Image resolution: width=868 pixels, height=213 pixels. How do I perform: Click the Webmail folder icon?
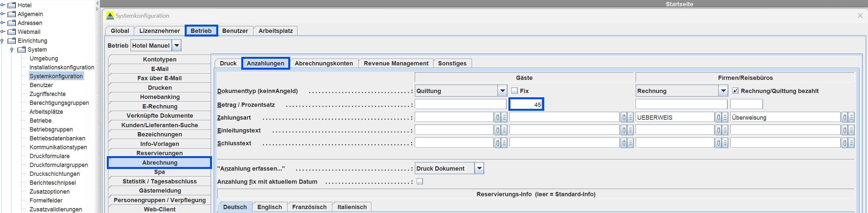tap(12, 32)
